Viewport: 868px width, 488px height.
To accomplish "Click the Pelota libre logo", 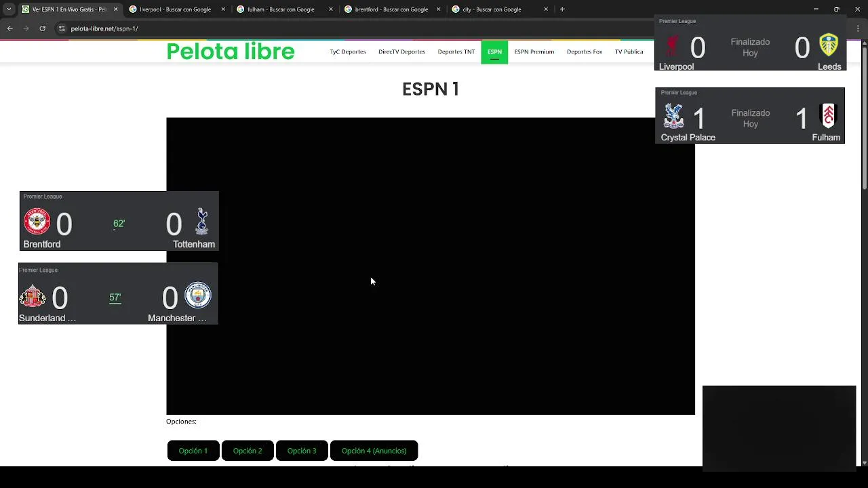I will (231, 52).
